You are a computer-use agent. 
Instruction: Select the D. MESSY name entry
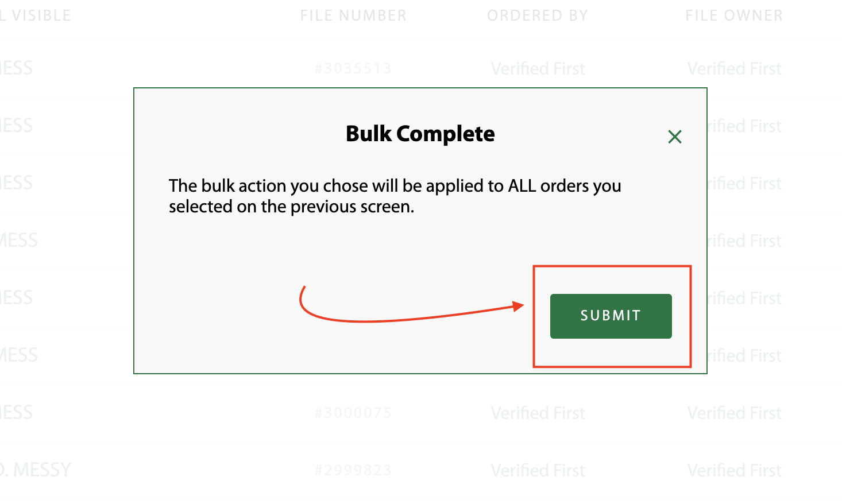point(36,470)
